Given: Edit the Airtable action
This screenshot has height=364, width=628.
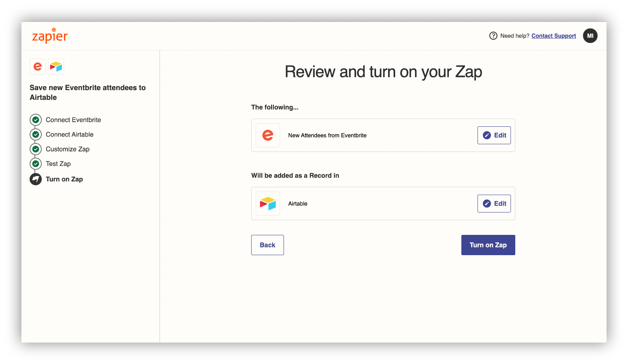Looking at the screenshot, I should pyautogui.click(x=494, y=204).
